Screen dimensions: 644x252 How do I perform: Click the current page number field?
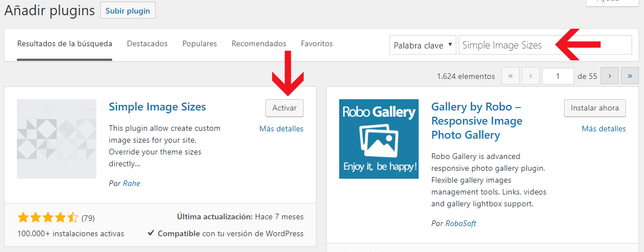(x=558, y=76)
